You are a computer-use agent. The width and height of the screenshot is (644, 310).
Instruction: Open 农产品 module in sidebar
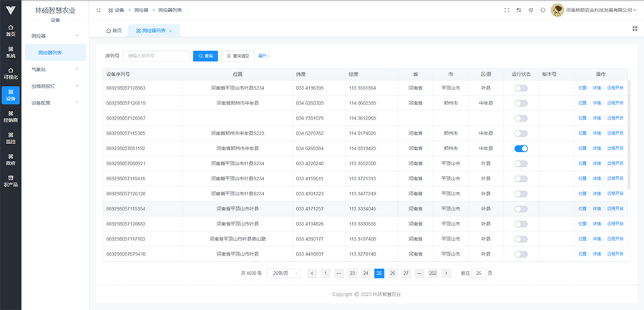click(x=10, y=180)
